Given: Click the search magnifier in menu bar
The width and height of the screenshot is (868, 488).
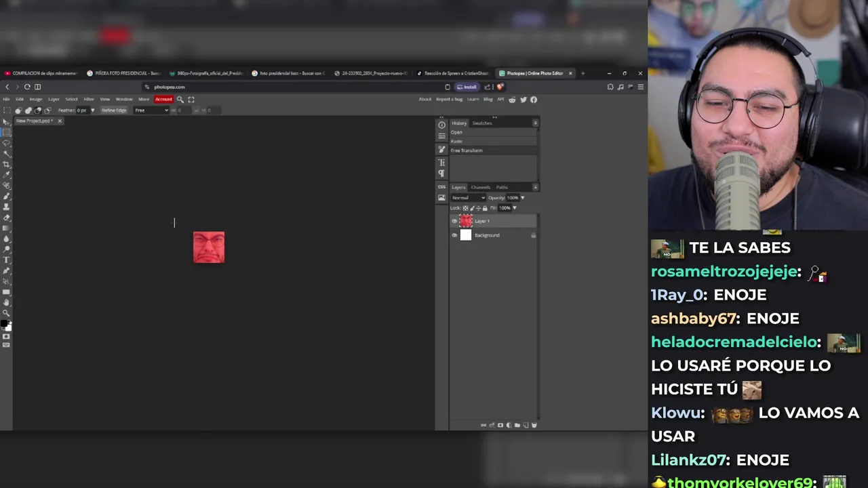Looking at the screenshot, I should point(180,99).
